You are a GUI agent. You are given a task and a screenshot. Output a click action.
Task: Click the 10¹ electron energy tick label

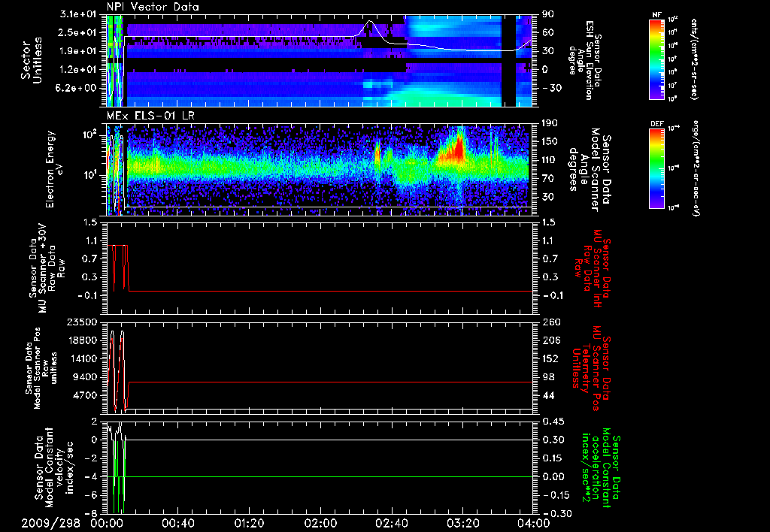tap(92, 175)
